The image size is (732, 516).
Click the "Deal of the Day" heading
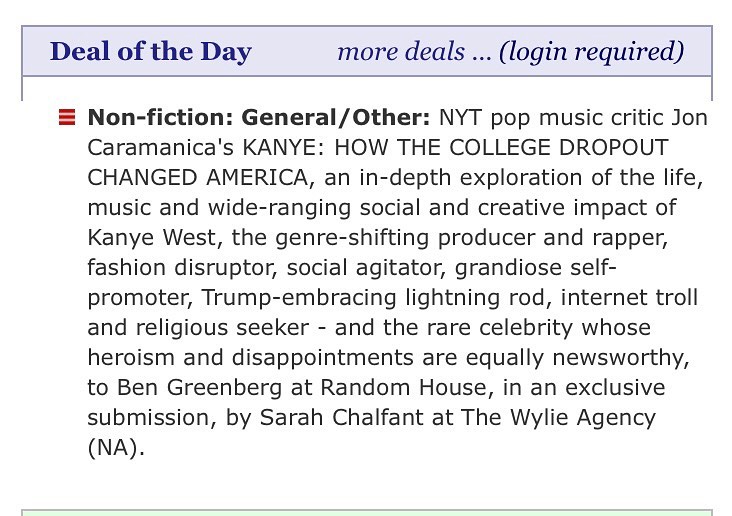150,51
